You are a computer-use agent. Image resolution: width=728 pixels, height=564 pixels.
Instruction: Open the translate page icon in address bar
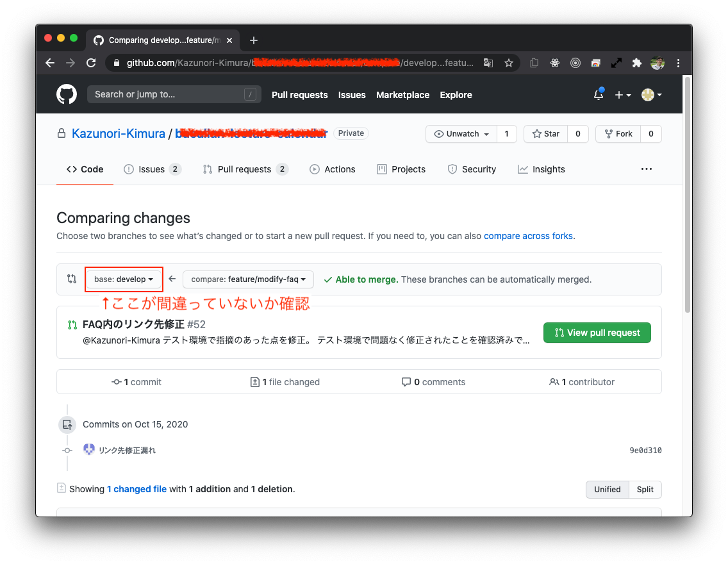coord(488,63)
